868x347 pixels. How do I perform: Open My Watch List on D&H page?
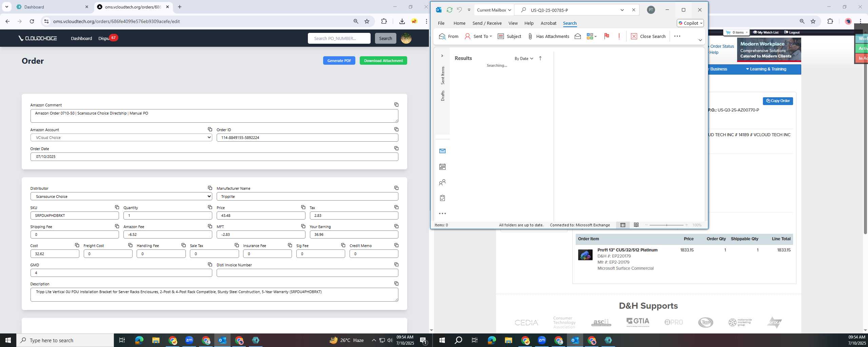point(766,33)
